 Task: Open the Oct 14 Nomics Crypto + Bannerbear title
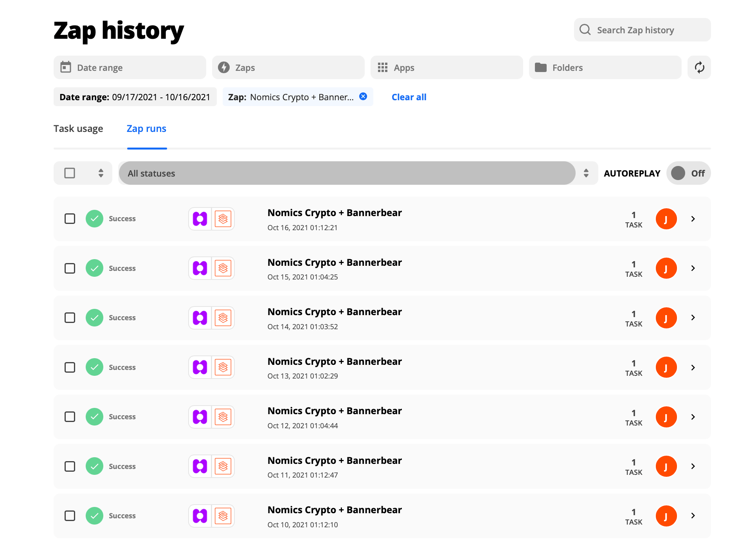click(x=335, y=312)
